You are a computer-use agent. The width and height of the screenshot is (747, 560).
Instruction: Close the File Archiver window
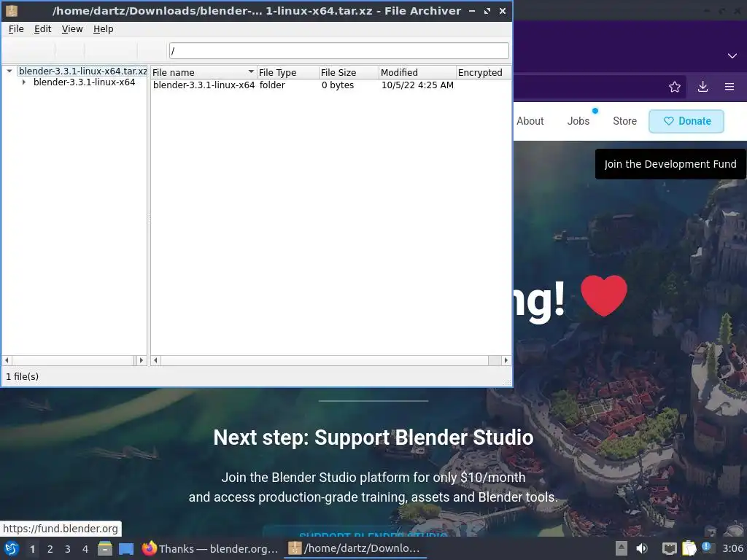coord(502,10)
